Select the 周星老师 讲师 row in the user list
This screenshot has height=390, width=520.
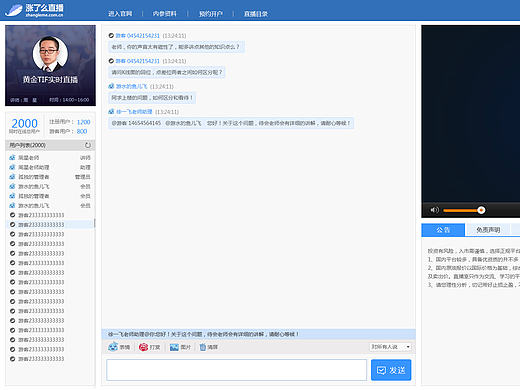point(50,157)
